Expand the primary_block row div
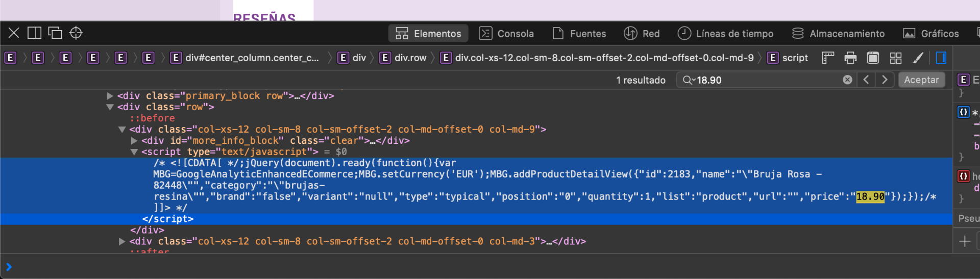This screenshot has height=279, width=980. (x=110, y=96)
